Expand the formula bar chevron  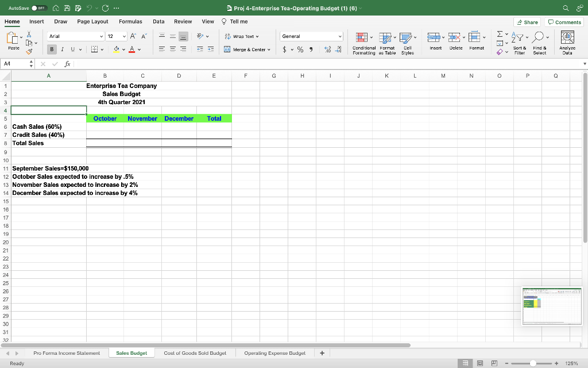585,64
